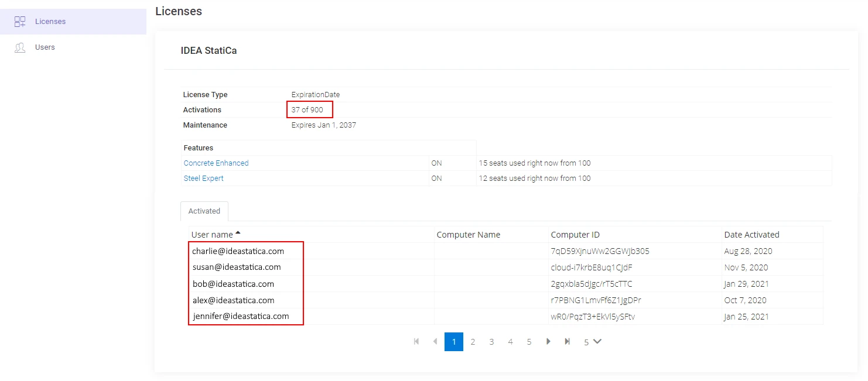The width and height of the screenshot is (868, 381).
Task: Select susan@ideastatica.com row
Action: pos(506,267)
